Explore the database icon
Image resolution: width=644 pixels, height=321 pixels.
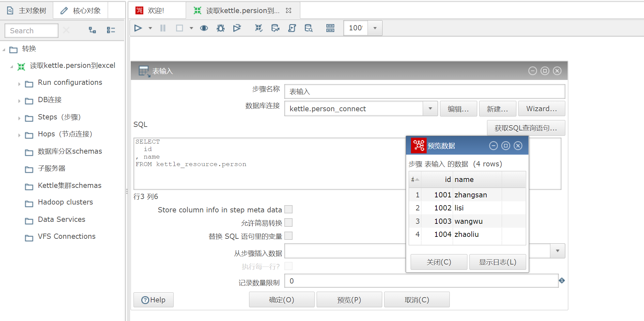(x=308, y=28)
